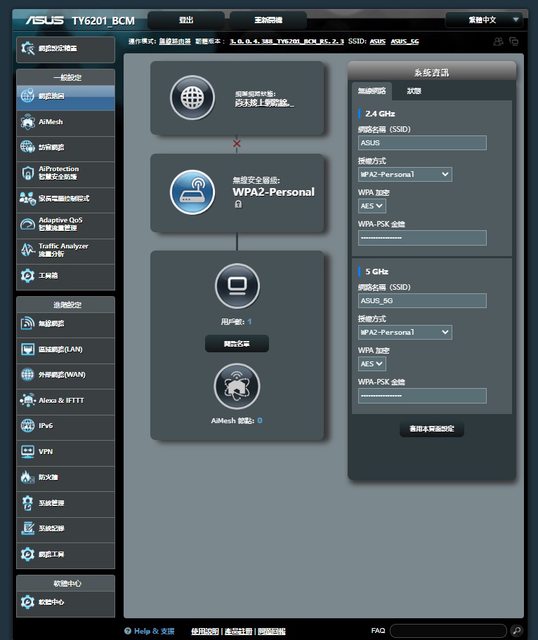Open the feedback footer link

pyautogui.click(x=272, y=631)
